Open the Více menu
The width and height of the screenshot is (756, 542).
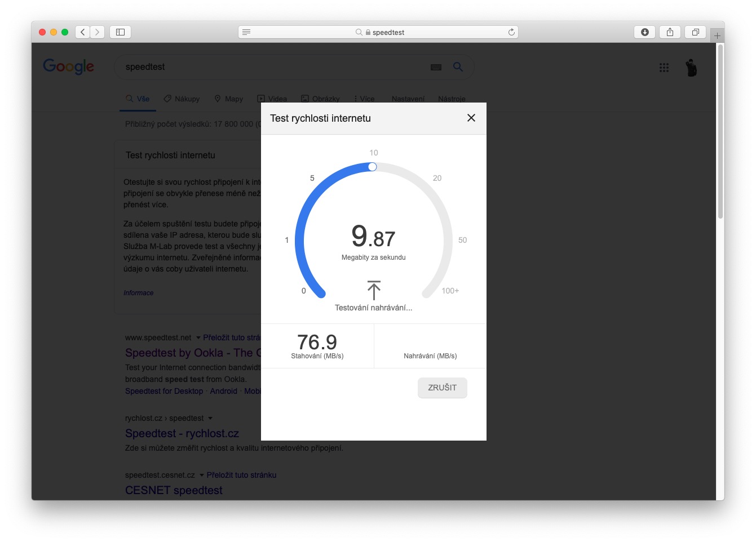click(x=364, y=99)
